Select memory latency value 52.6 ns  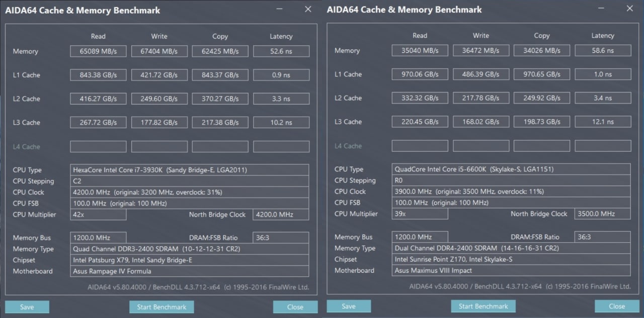pyautogui.click(x=281, y=51)
